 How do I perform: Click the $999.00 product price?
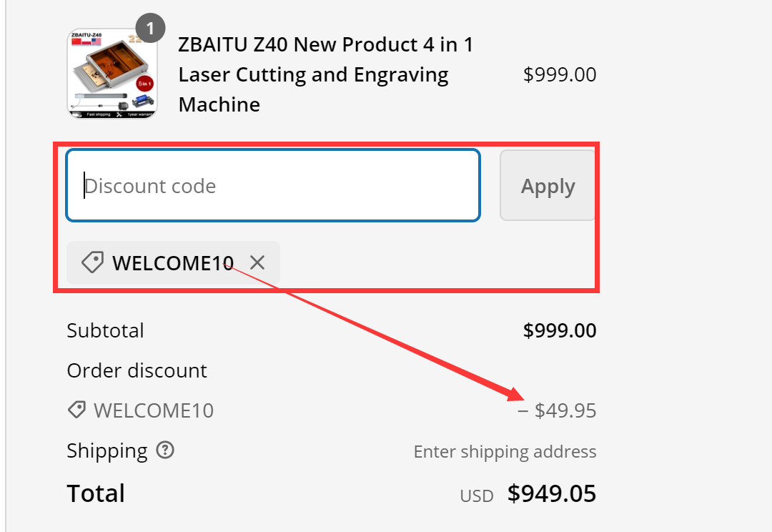[x=559, y=74]
